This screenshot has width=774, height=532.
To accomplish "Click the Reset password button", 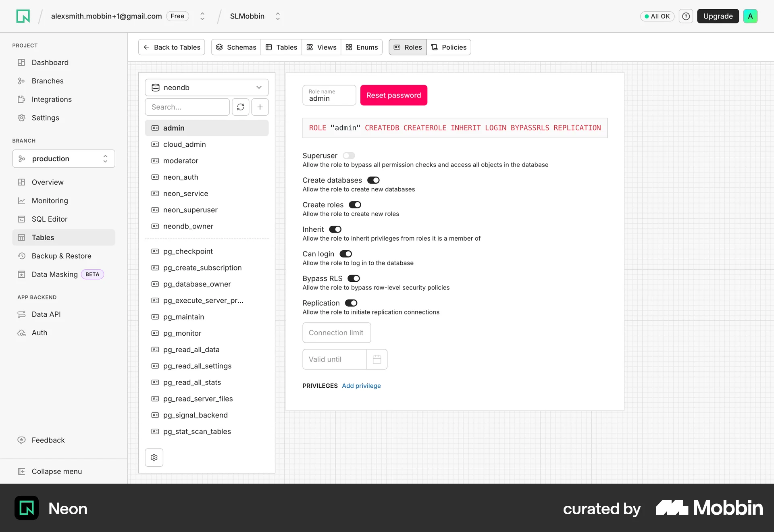I will click(x=393, y=95).
